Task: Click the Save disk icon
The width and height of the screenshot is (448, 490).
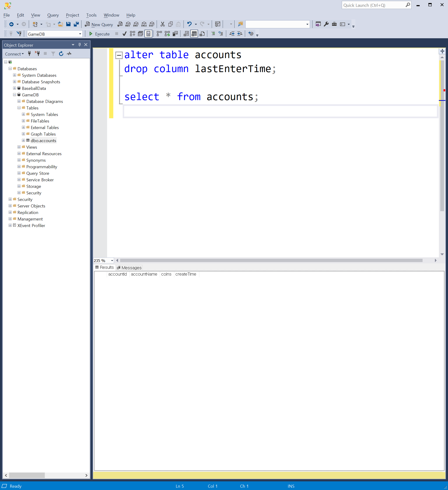Action: click(x=68, y=24)
